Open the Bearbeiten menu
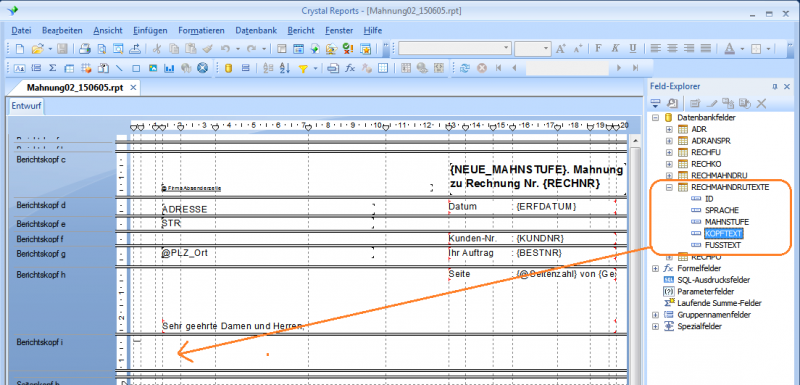The image size is (800, 385). coord(62,31)
